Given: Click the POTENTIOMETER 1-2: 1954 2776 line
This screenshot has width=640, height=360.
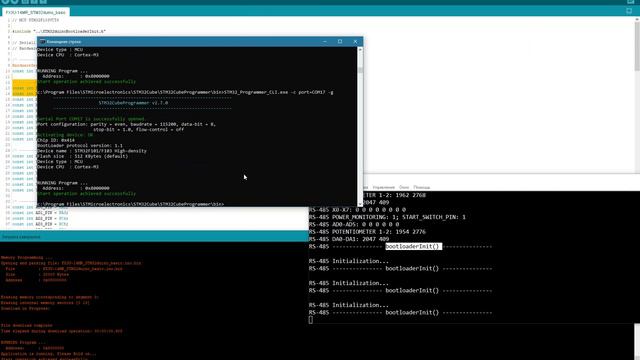Looking at the screenshot, I should 367,232.
